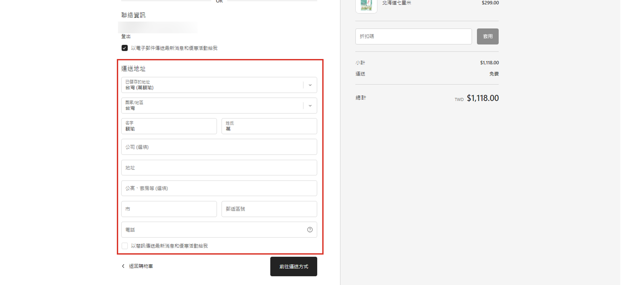Click the 返回購物車 return to cart link

coord(141,266)
